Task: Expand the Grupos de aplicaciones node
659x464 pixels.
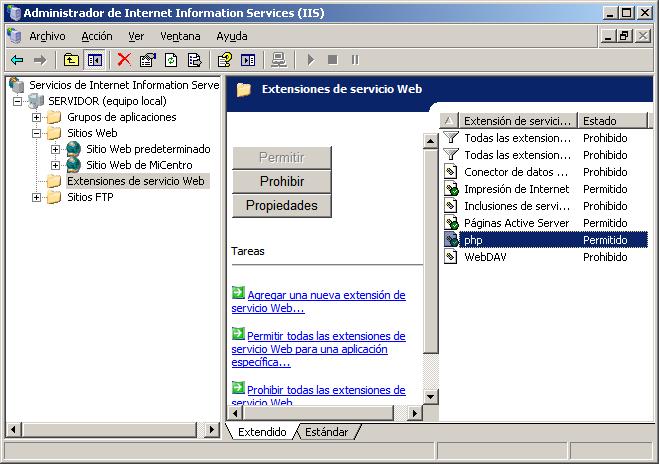Action: 38,117
